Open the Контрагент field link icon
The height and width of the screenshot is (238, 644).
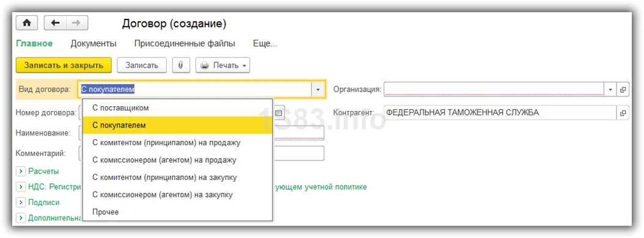tap(623, 112)
